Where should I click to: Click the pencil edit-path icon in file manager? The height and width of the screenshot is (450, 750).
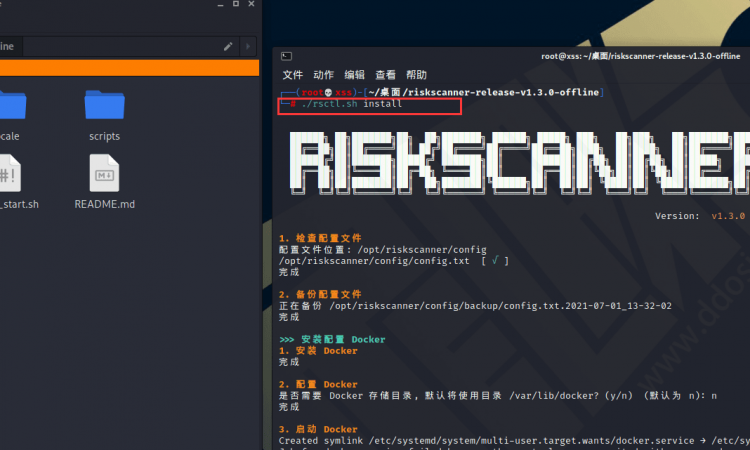click(228, 46)
